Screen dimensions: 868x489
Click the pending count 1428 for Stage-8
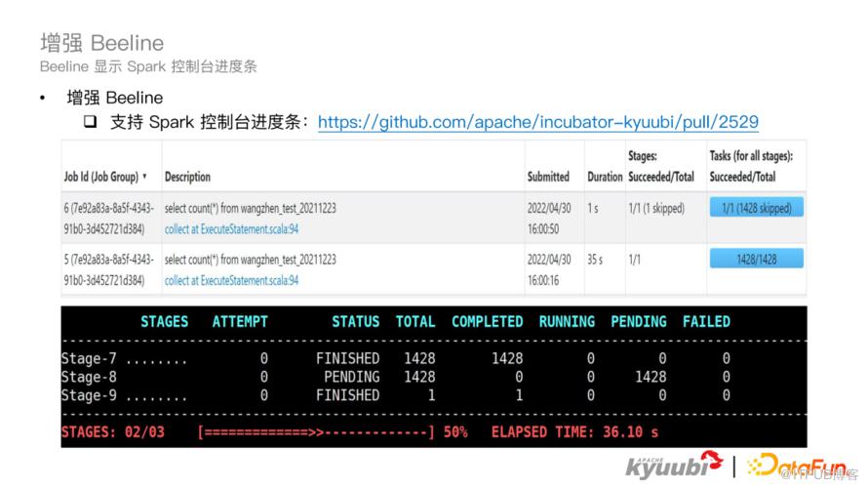tap(651, 377)
